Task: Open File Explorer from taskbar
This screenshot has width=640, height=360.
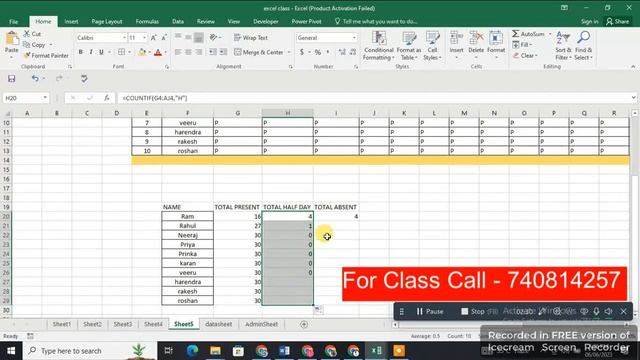Action: 215,351
